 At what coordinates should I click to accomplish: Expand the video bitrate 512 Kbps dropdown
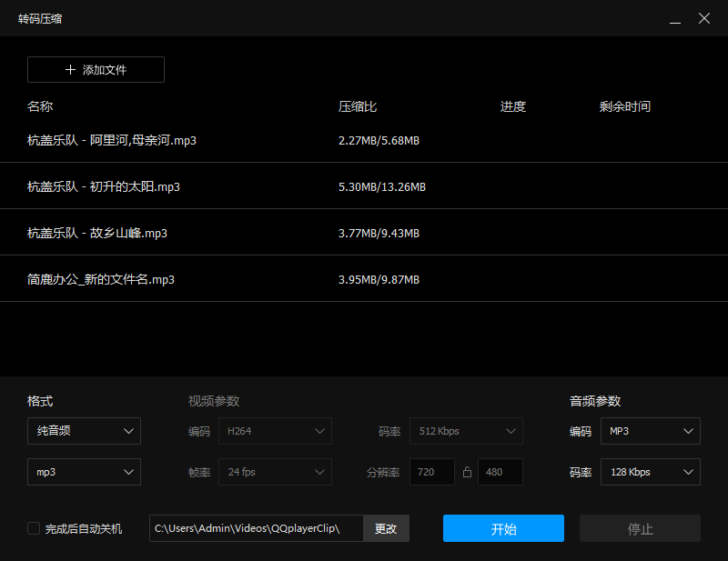[x=466, y=431]
